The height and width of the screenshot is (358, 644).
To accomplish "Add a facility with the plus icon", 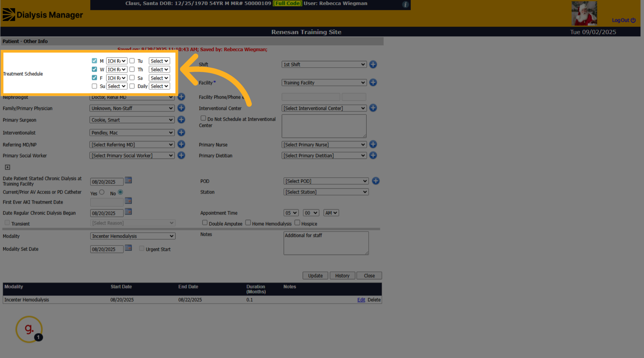I will [373, 82].
